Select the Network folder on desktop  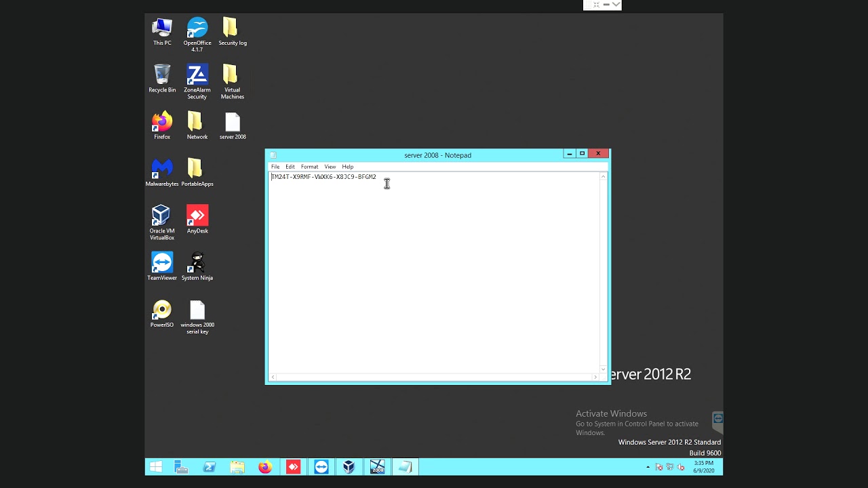tap(197, 125)
